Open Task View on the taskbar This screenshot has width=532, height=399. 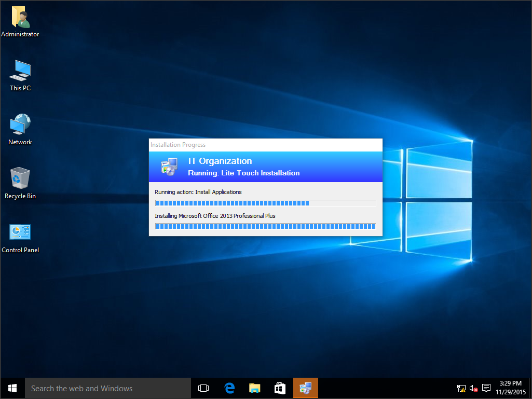203,388
